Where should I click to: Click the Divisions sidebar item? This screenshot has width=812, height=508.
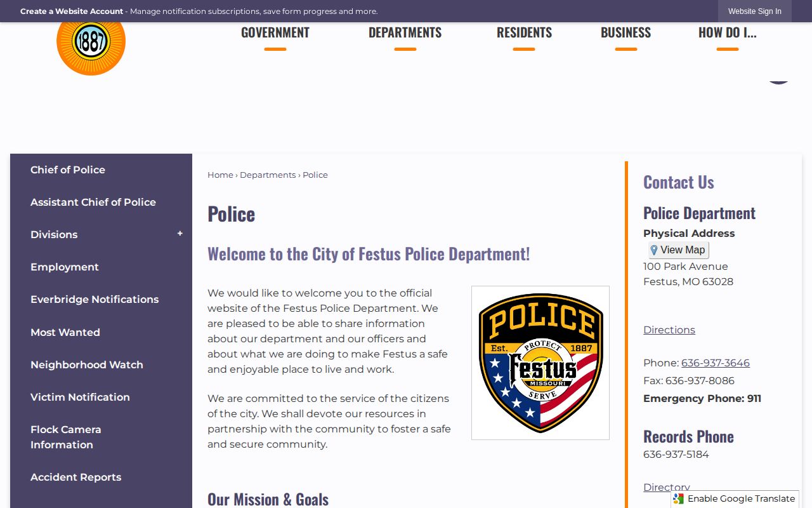[x=54, y=234]
